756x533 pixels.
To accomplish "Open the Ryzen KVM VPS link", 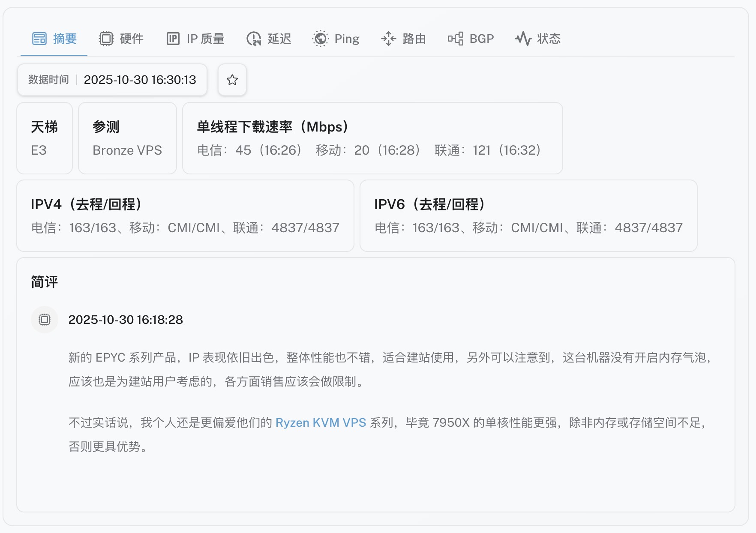I will (321, 422).
